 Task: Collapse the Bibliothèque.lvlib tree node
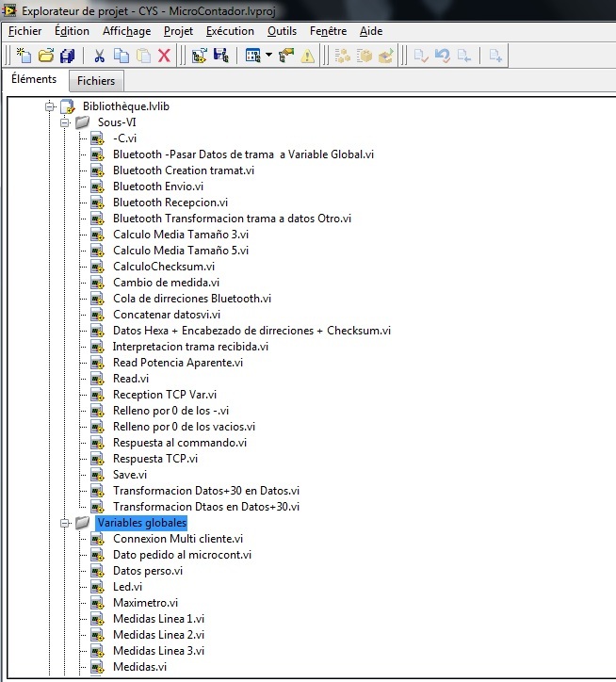(51, 106)
